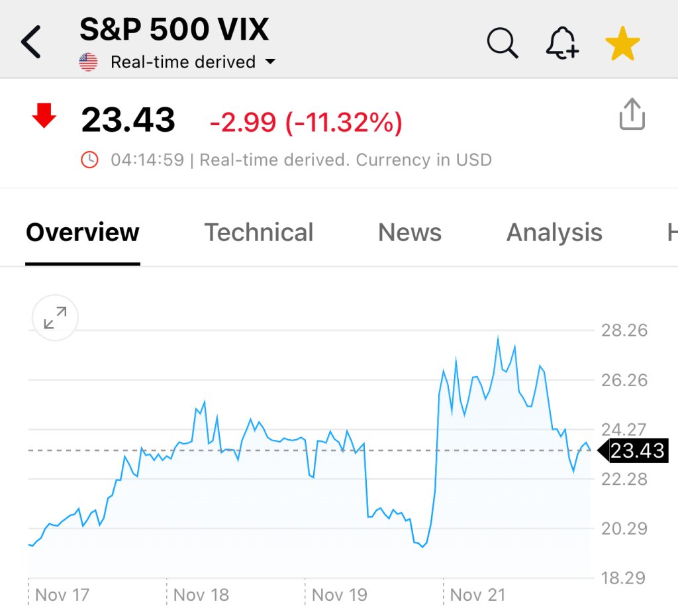
Task: Open the News tab
Action: pos(409,232)
